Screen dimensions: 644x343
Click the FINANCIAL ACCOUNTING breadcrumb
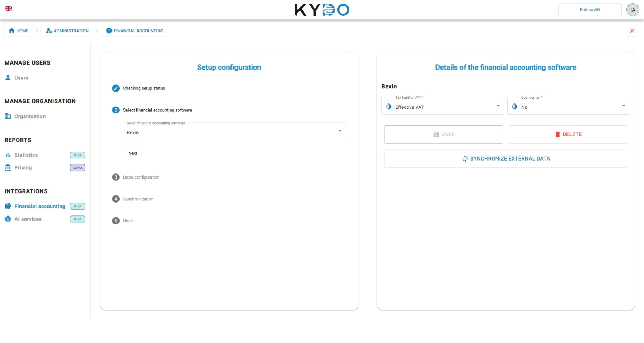(134, 31)
